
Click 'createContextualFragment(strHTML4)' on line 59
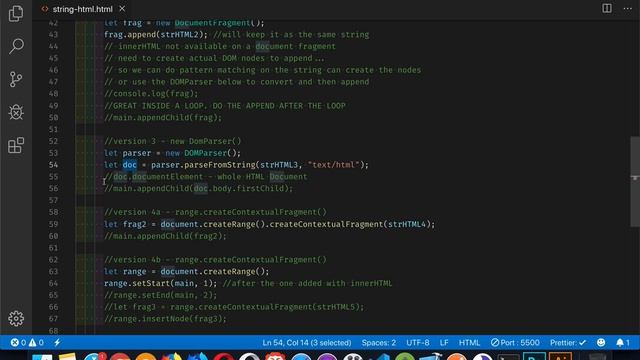click(350, 224)
